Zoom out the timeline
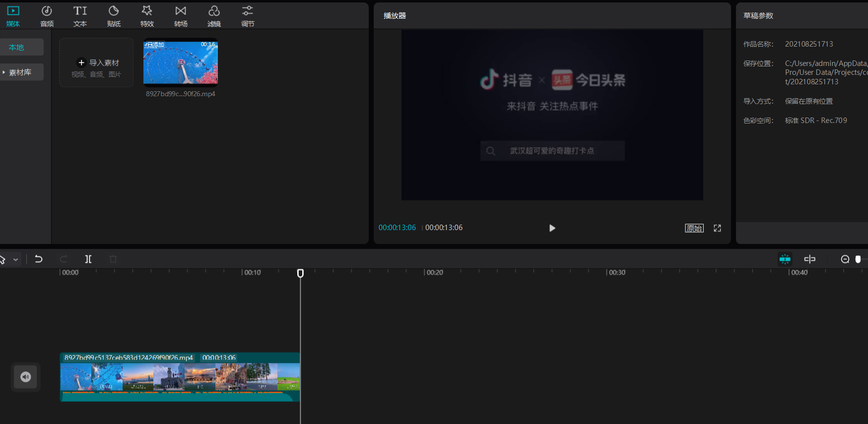The height and width of the screenshot is (424, 868). (x=845, y=259)
